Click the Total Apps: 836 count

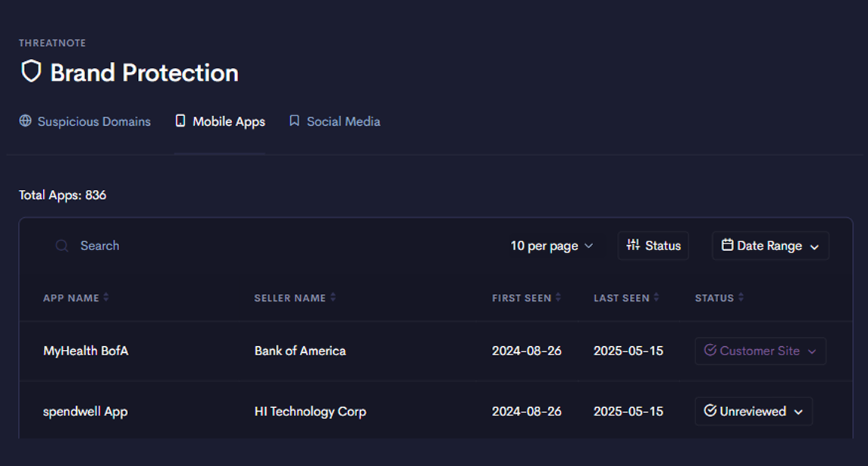click(63, 195)
